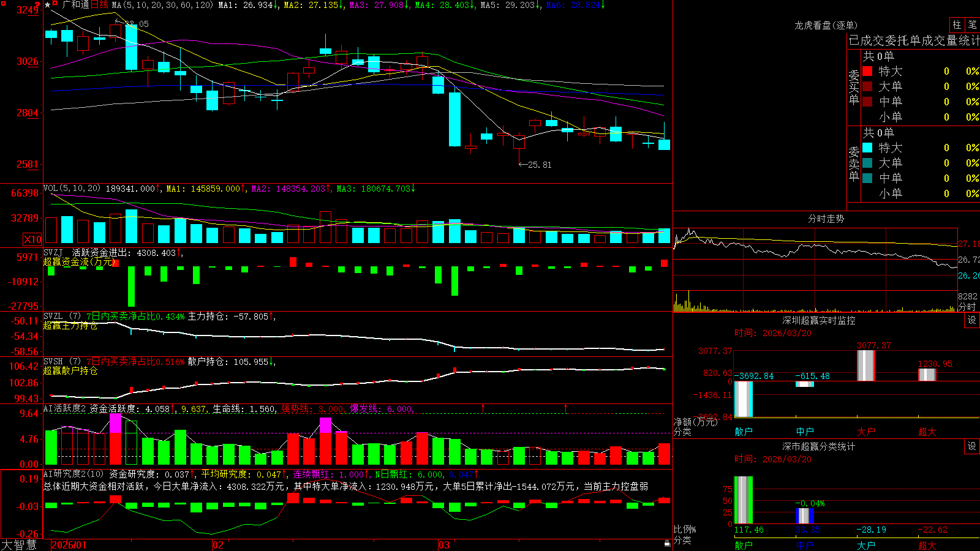The width and height of the screenshot is (980, 551).
Task: Click the AI活跃度2 indicator name
Action: (65, 408)
